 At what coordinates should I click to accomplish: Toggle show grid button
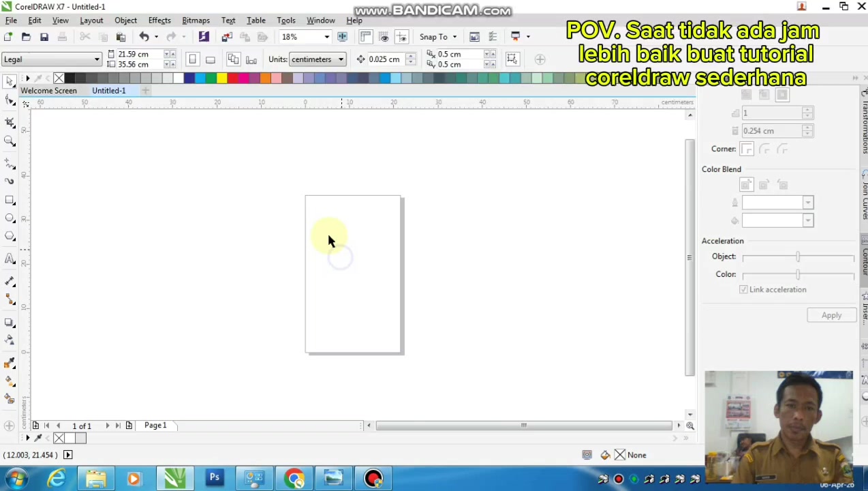[x=384, y=37]
